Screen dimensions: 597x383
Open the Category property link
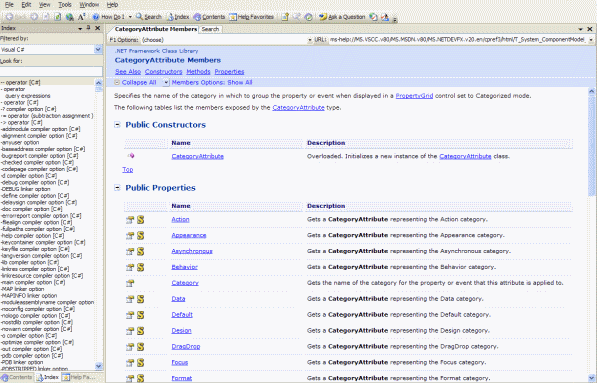coord(185,283)
